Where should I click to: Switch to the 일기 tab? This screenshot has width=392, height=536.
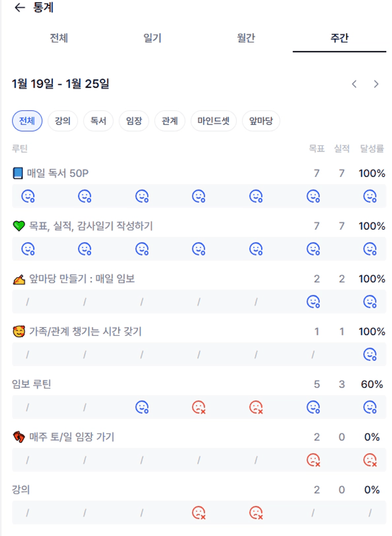pos(153,38)
